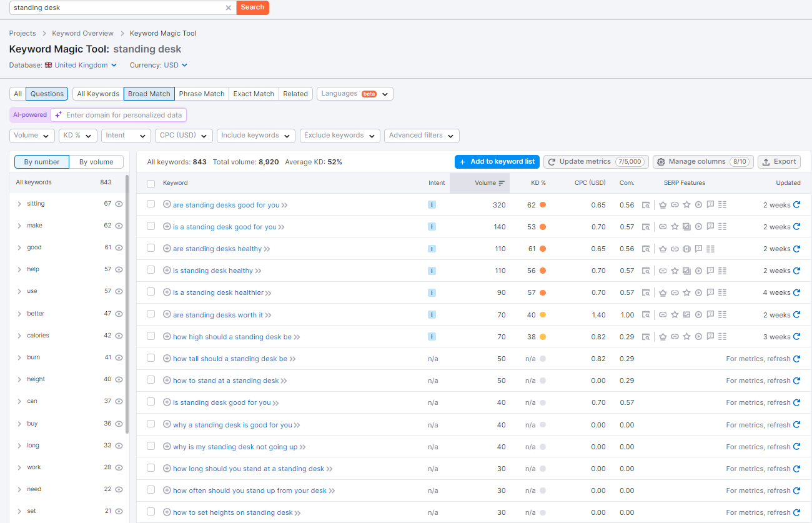Viewport: 812px width, 523px height.
Task: Click the Update metrics button
Action: (596, 162)
